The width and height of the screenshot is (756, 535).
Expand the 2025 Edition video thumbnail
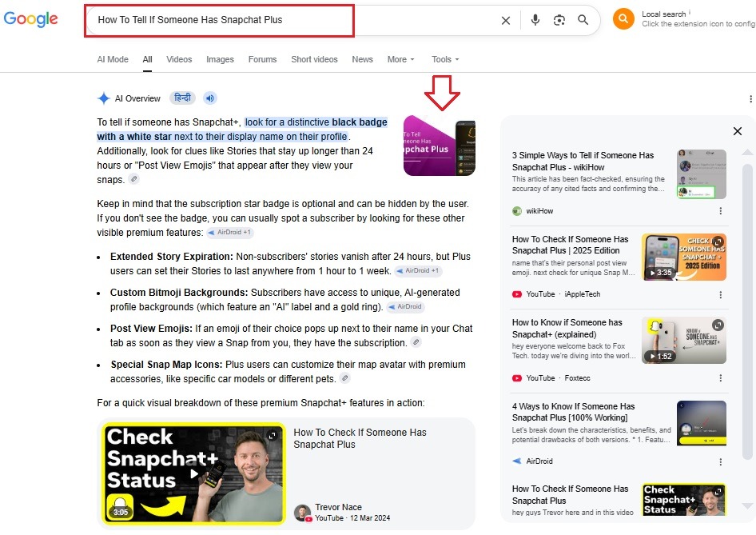[718, 242]
